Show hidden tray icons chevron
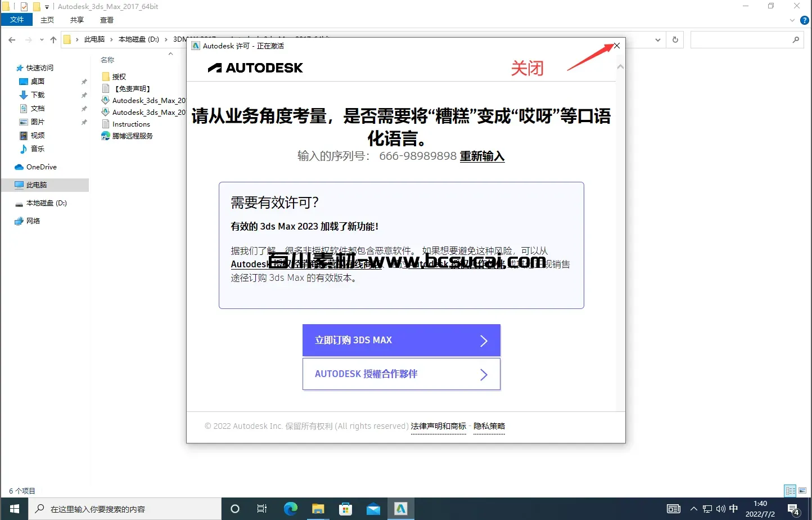812x520 pixels. [694, 509]
